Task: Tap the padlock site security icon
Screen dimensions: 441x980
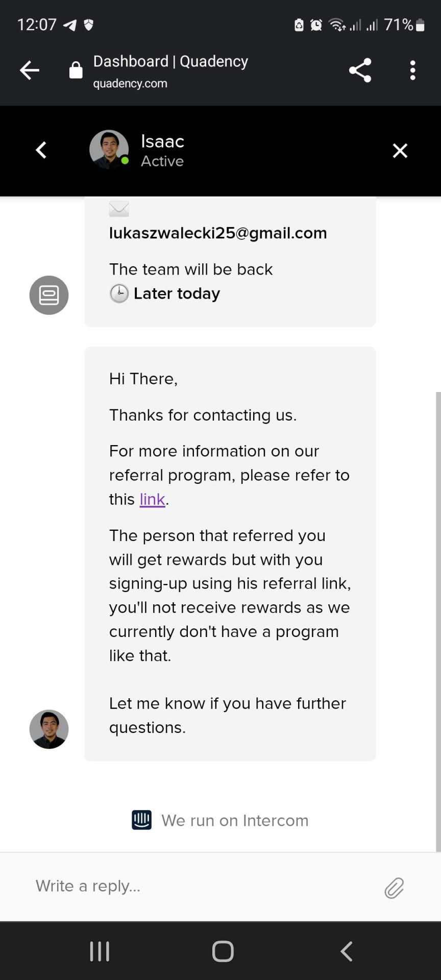Action: [x=76, y=70]
